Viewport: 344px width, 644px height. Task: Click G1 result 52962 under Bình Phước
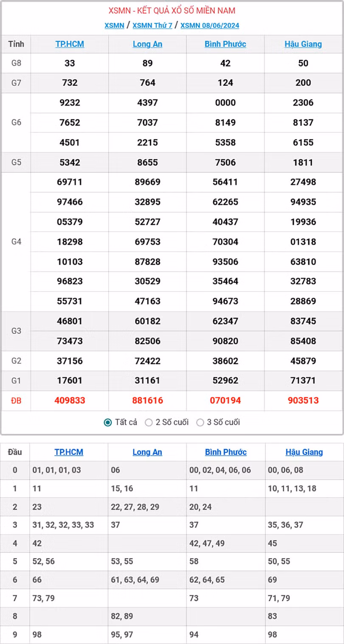[x=226, y=381]
